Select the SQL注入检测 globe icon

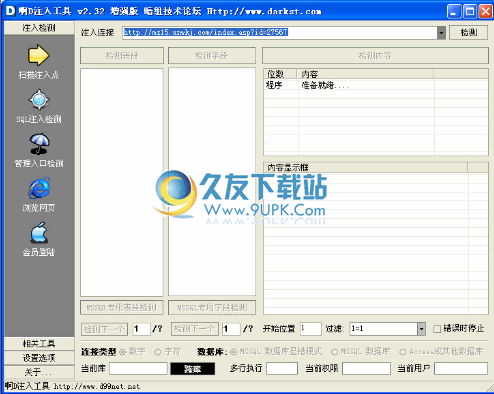[x=39, y=99]
